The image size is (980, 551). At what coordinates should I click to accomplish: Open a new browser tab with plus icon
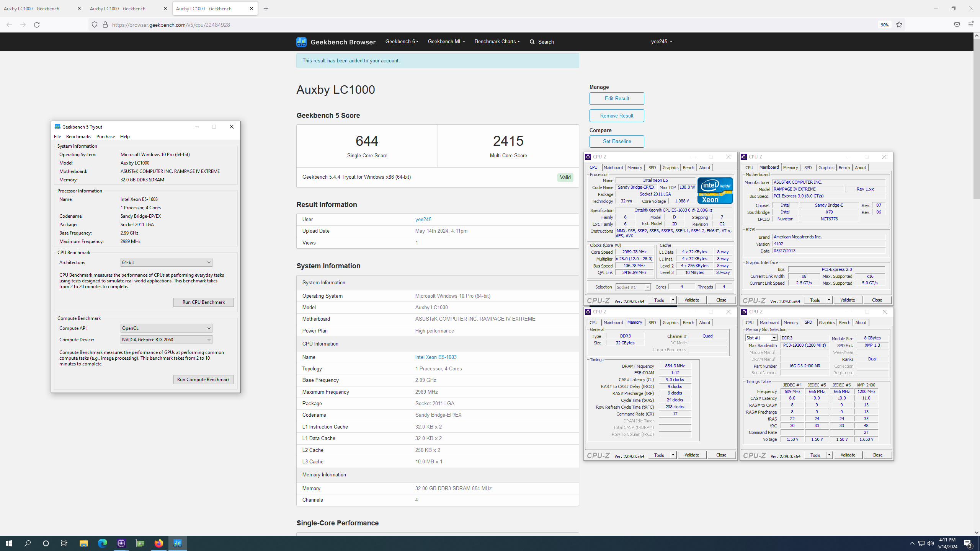266,8
